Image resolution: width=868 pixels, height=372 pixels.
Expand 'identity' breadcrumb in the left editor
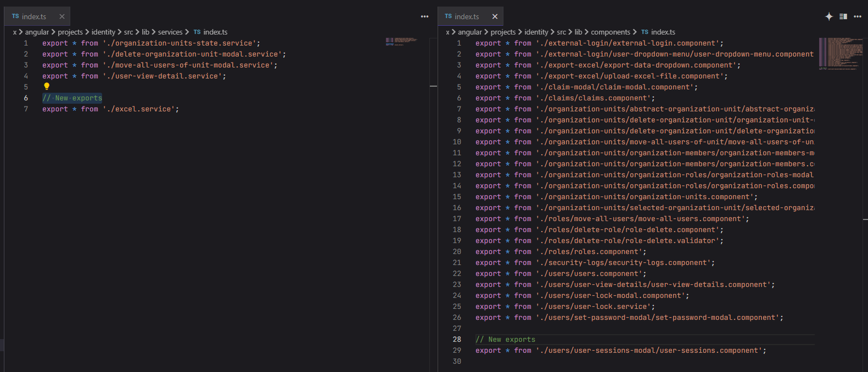103,32
